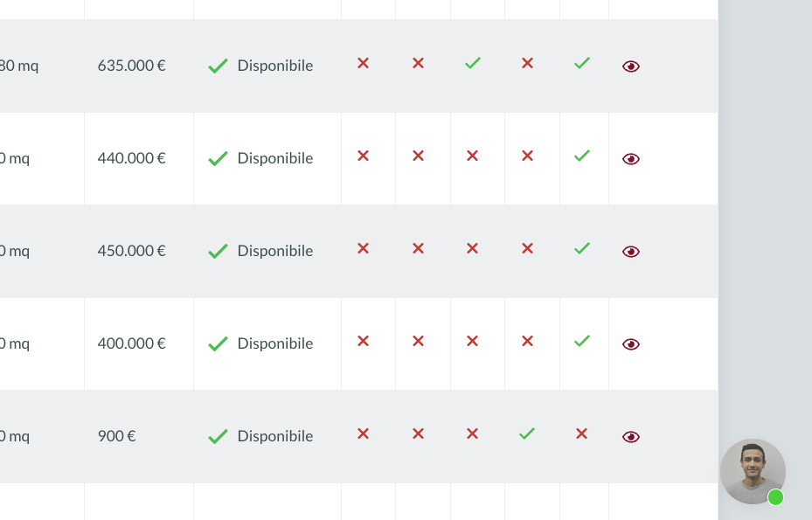The width and height of the screenshot is (812, 520).
Task: Show the 400.000 € listing via the eye icon
Action: tap(631, 344)
